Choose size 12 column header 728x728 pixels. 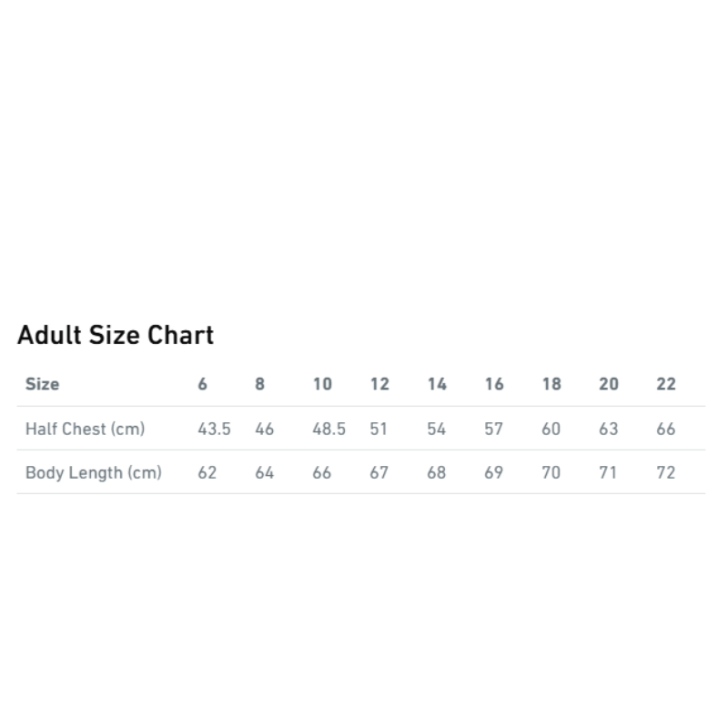[x=379, y=384]
